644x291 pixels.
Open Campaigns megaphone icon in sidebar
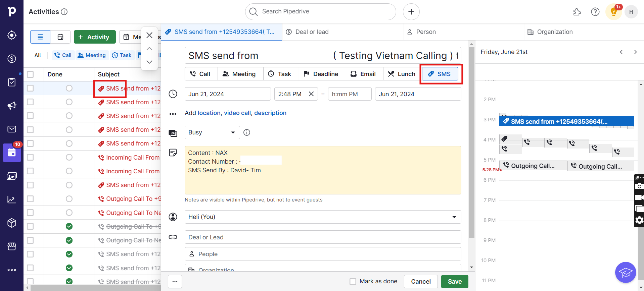pyautogui.click(x=12, y=106)
